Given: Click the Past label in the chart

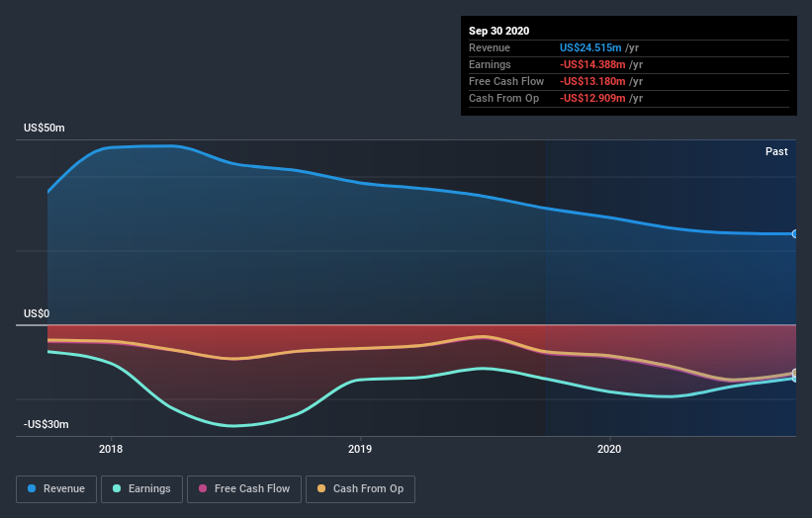Looking at the screenshot, I should [776, 151].
